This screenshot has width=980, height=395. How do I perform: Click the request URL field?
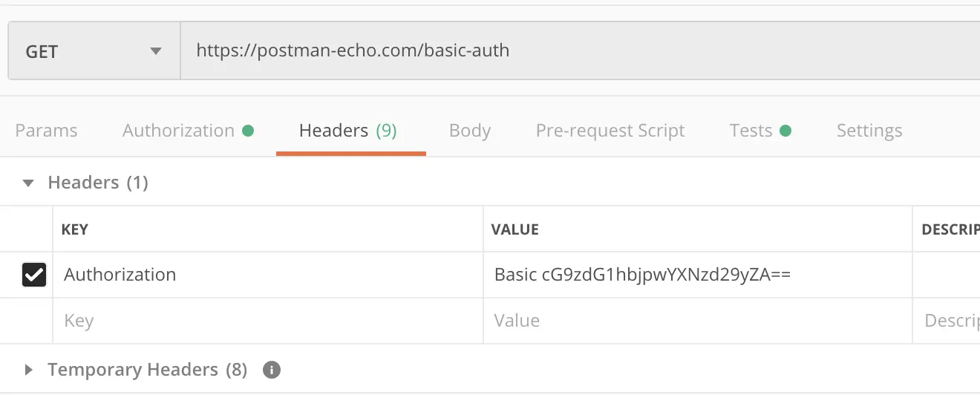click(x=581, y=51)
